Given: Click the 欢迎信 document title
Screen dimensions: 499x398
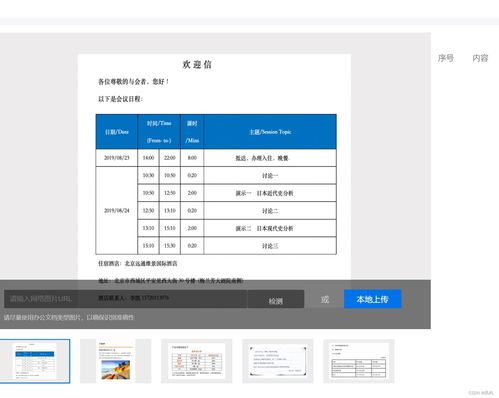Looking at the screenshot, I should (197, 64).
